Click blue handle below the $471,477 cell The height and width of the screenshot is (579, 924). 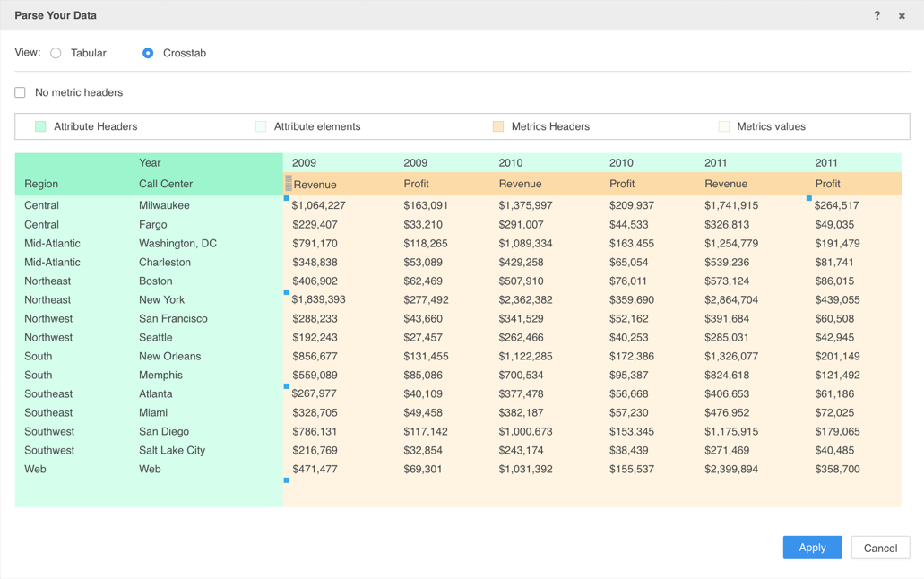click(x=287, y=480)
